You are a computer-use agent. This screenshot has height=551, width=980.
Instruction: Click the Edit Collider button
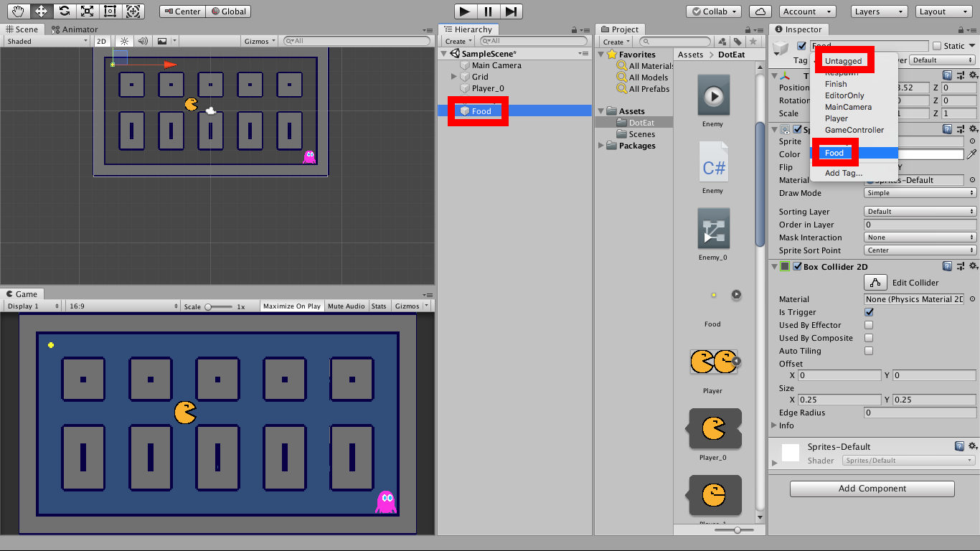point(875,283)
